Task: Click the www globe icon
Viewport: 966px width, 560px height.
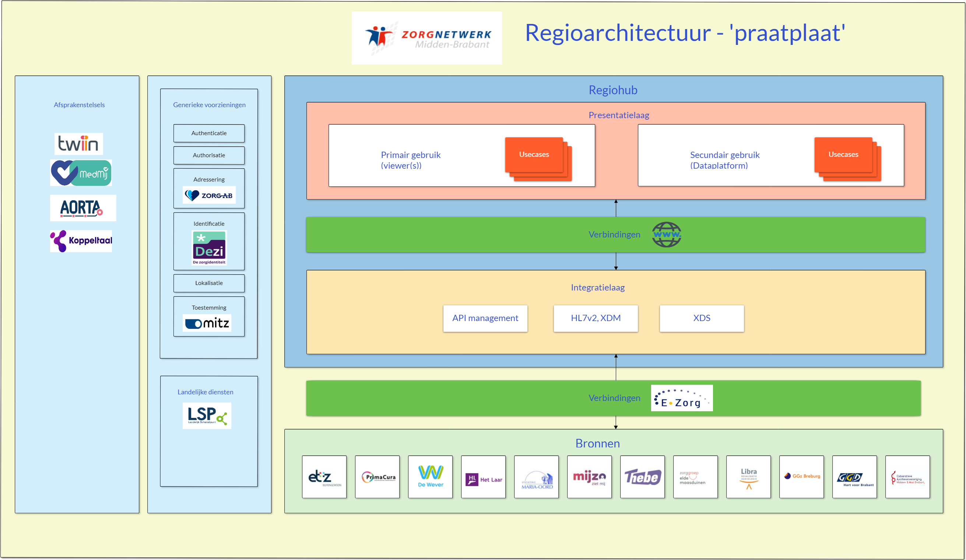Action: (x=666, y=235)
